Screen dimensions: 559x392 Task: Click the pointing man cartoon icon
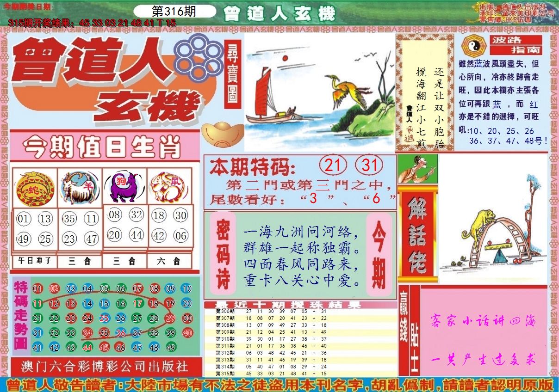point(417,169)
